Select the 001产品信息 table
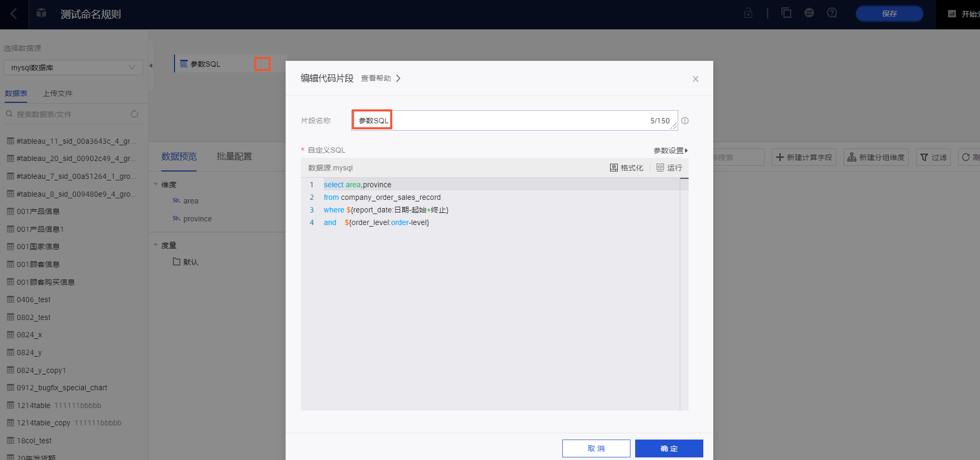Screen dimensions: 980x460 pos(38,211)
